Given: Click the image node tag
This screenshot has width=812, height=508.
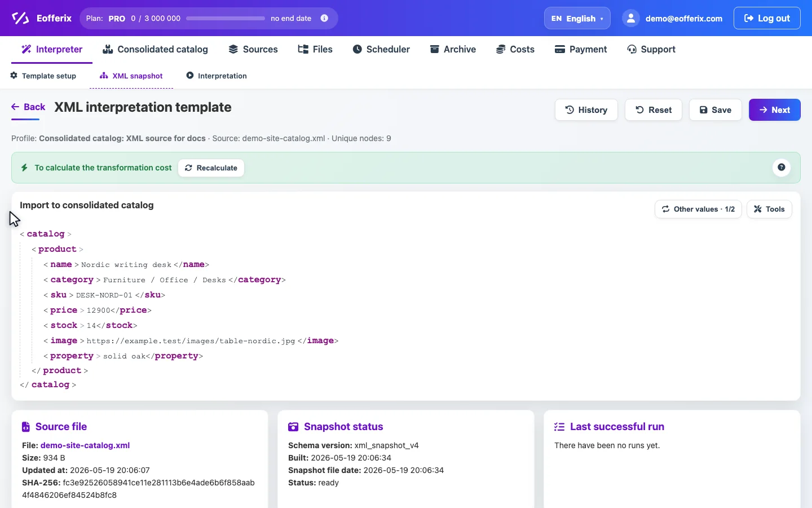Looking at the screenshot, I should (64, 340).
